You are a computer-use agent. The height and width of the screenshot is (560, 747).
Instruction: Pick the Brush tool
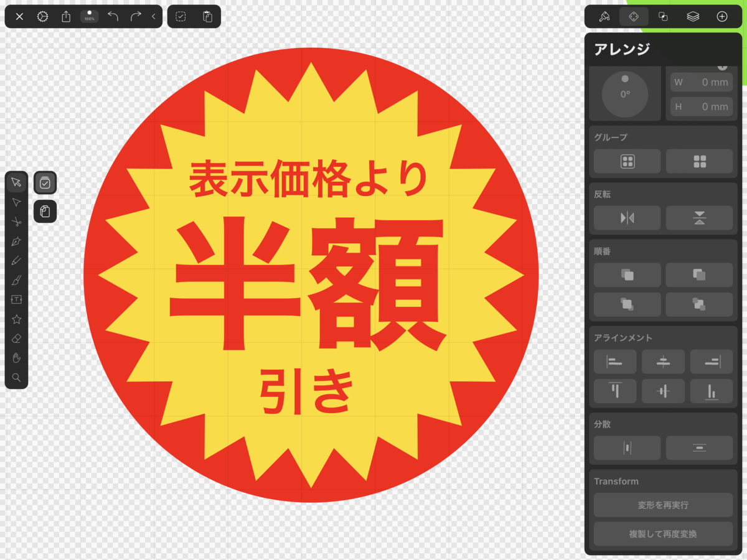click(x=17, y=280)
